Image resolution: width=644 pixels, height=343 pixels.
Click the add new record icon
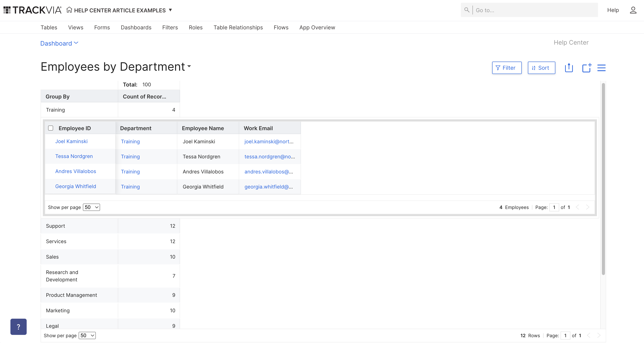tap(586, 68)
